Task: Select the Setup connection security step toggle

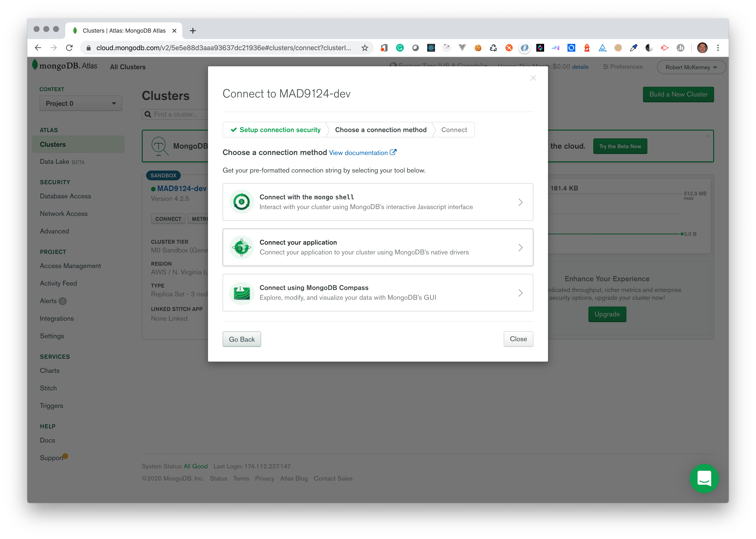Action: (276, 129)
